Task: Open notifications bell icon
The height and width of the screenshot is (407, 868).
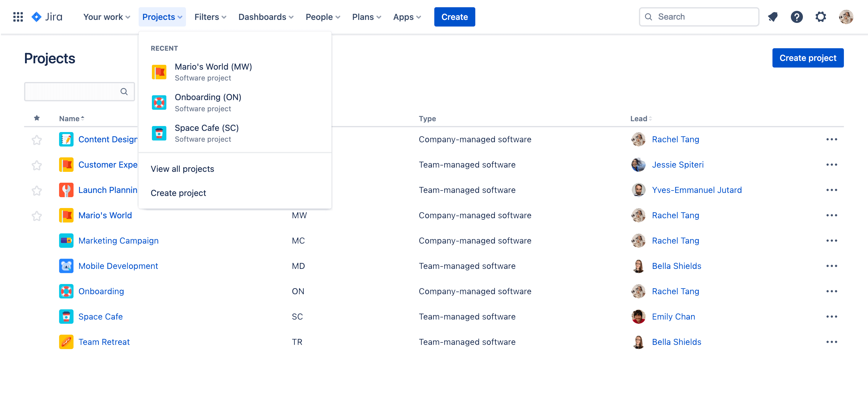Action: (773, 17)
